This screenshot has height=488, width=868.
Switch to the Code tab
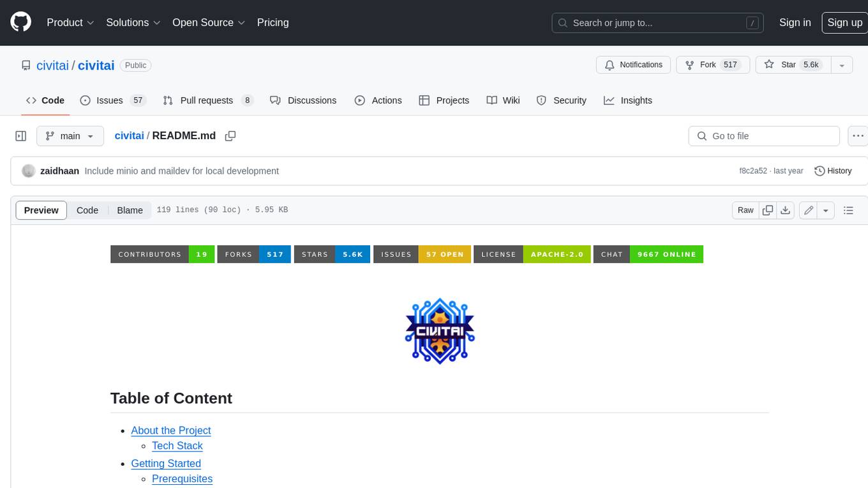tap(45, 100)
